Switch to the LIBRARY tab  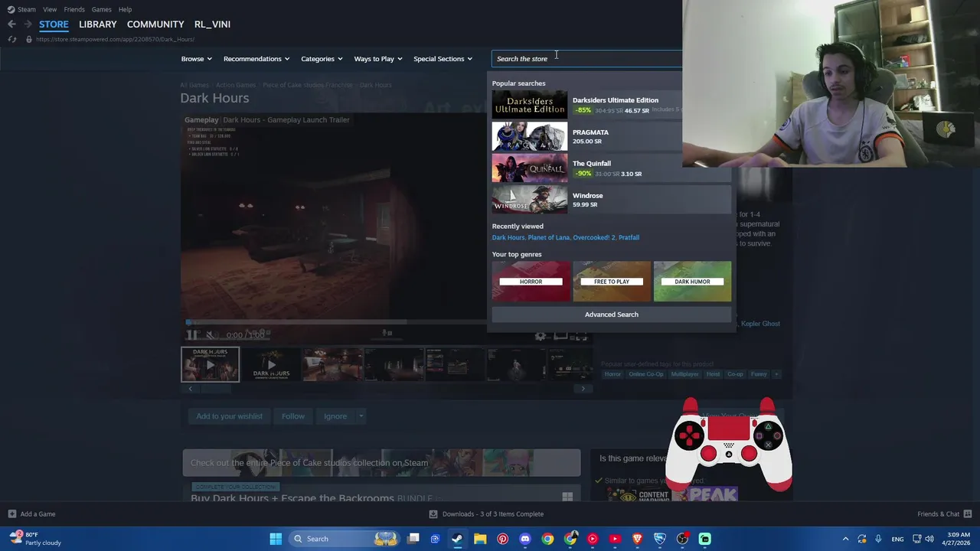coord(98,24)
